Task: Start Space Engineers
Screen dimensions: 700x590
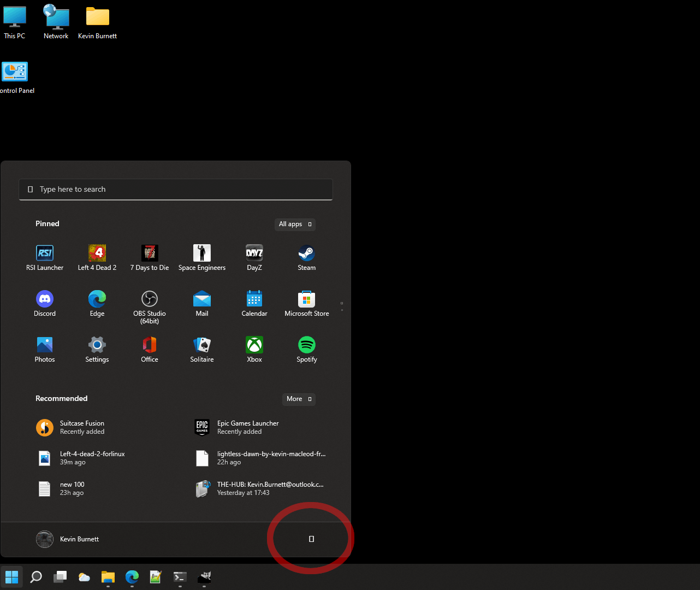Action: [x=201, y=253]
